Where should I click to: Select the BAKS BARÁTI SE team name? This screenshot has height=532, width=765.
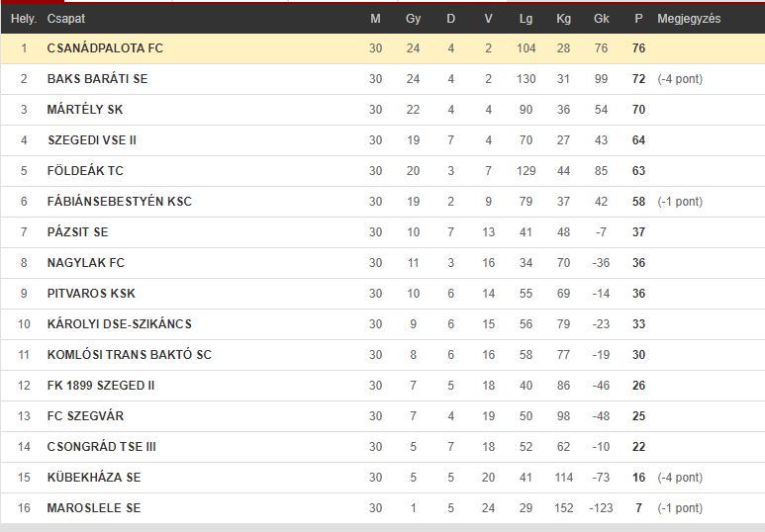97,79
